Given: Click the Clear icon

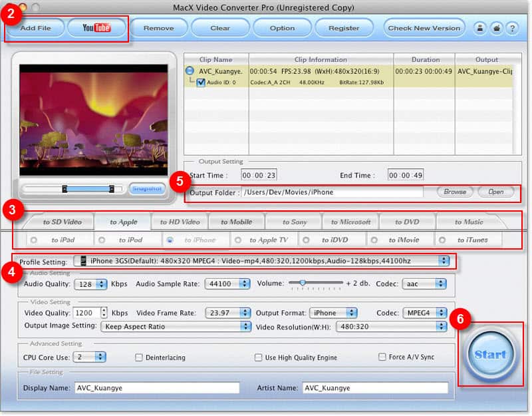Looking at the screenshot, I should (x=220, y=28).
